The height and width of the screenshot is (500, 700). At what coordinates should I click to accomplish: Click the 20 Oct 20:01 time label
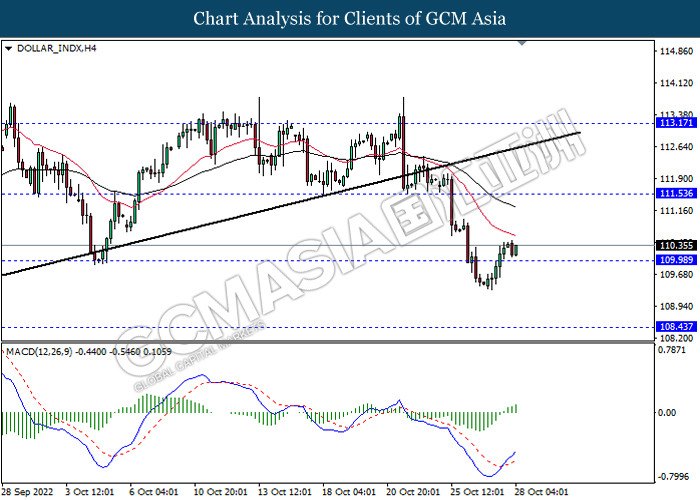tap(413, 492)
